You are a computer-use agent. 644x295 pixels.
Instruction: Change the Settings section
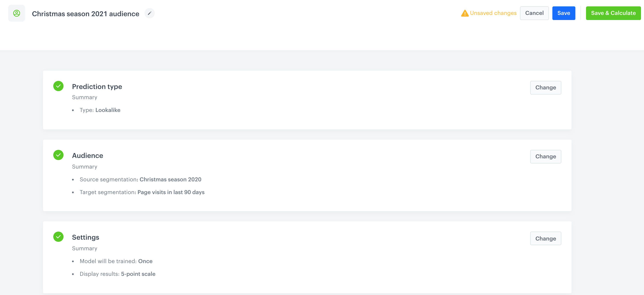546,238
